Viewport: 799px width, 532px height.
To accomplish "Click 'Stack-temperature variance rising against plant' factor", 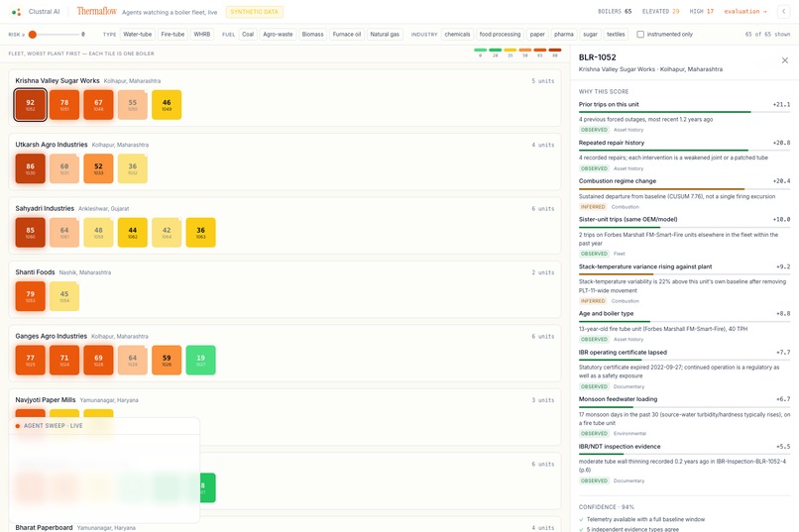I will click(x=645, y=266).
